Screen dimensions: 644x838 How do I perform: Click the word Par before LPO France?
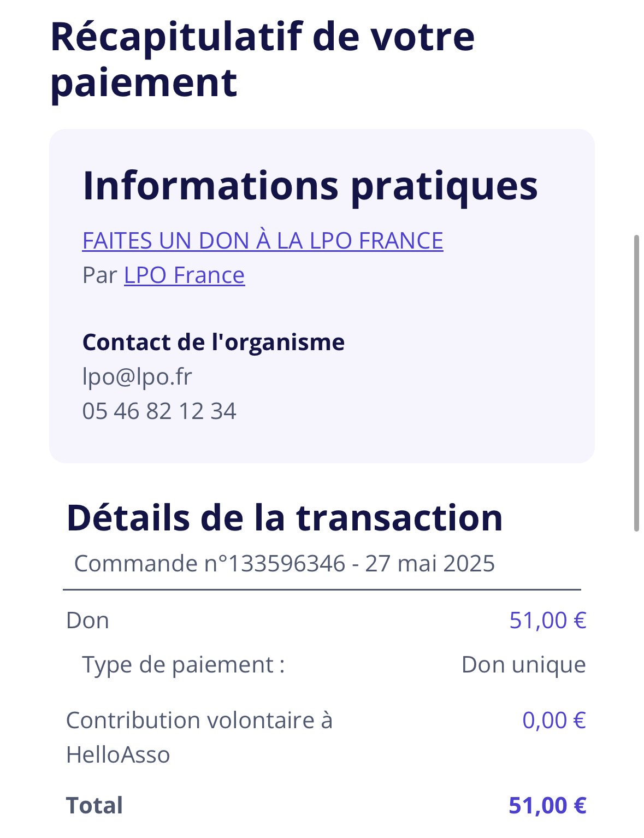pos(99,275)
